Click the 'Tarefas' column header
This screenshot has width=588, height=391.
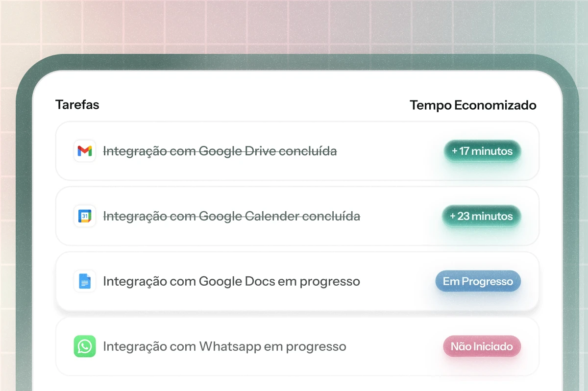(x=77, y=105)
